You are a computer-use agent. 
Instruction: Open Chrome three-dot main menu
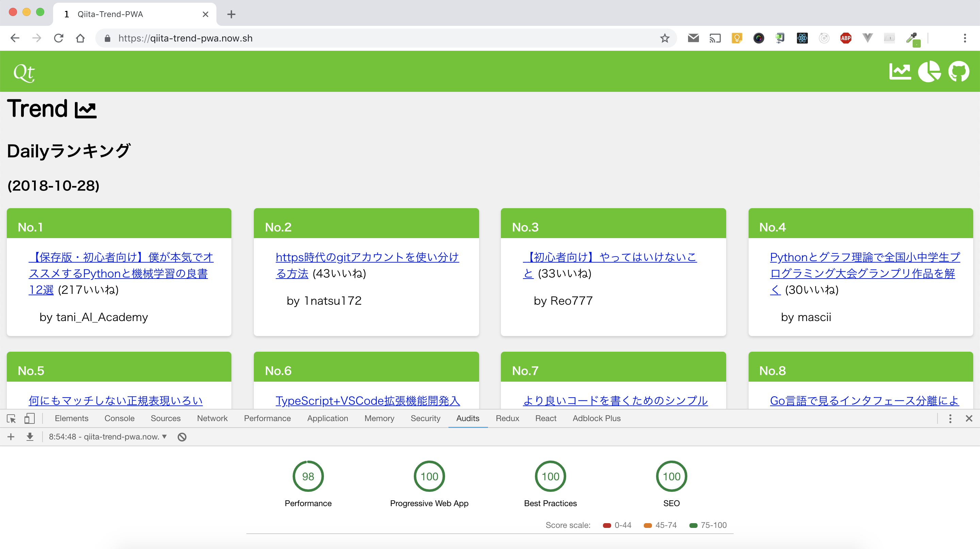click(x=965, y=38)
